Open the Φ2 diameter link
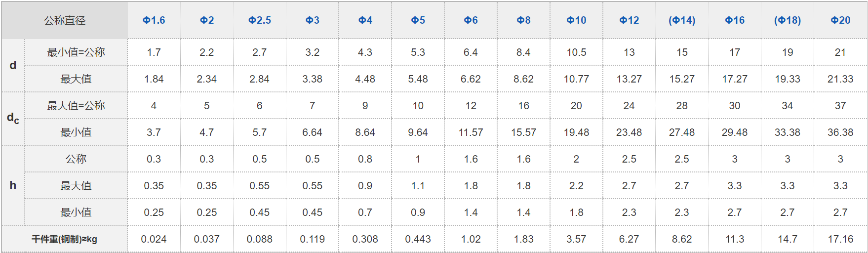 click(207, 20)
